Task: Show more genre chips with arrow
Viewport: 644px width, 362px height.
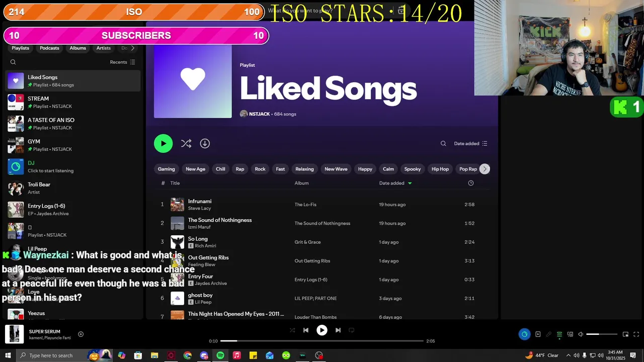Action: point(485,169)
